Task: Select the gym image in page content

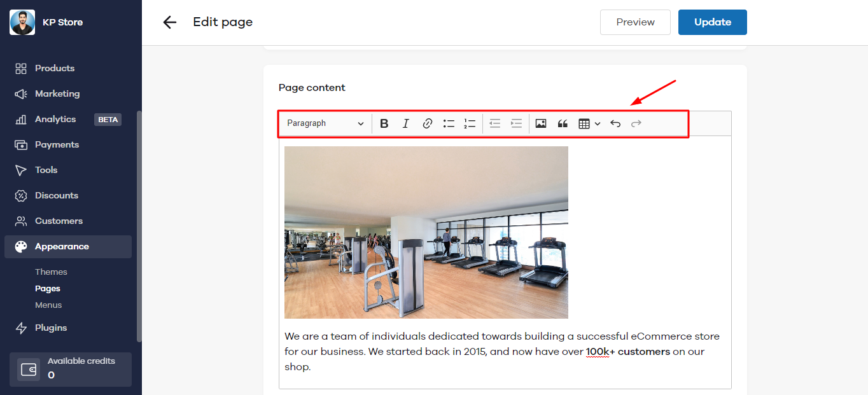Action: click(426, 232)
